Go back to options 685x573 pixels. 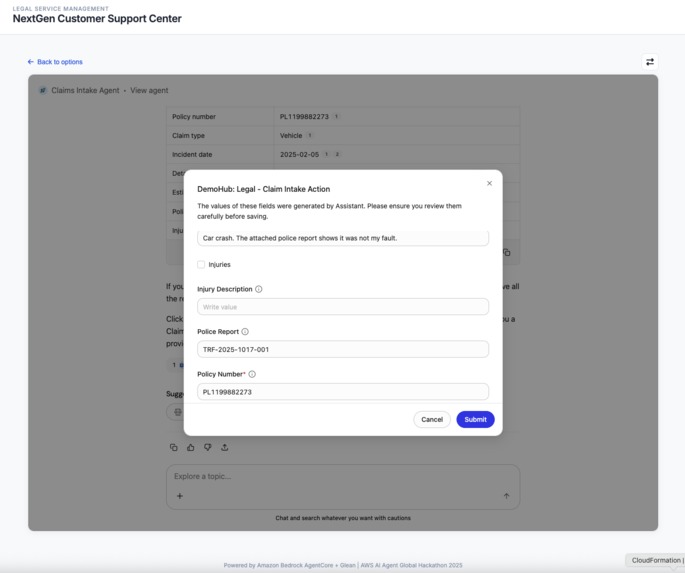point(55,62)
